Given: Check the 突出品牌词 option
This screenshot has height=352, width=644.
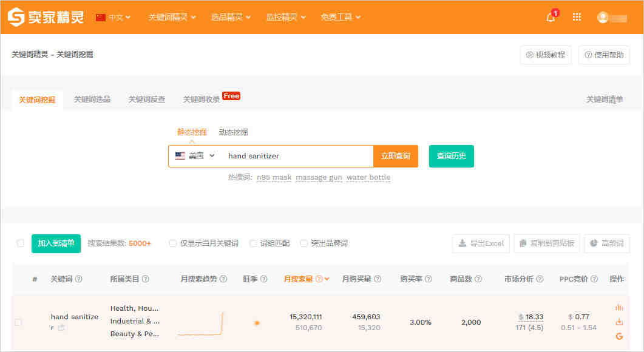Looking at the screenshot, I should point(304,243).
